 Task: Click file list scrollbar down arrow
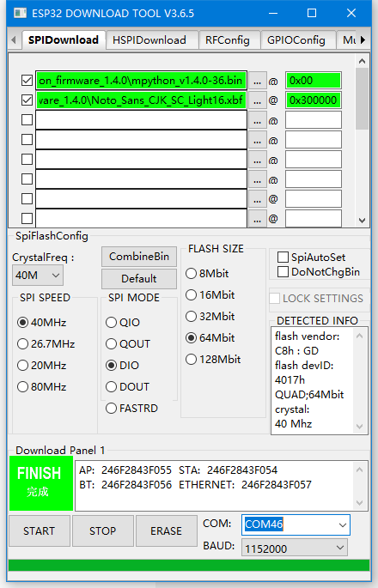pos(362,221)
